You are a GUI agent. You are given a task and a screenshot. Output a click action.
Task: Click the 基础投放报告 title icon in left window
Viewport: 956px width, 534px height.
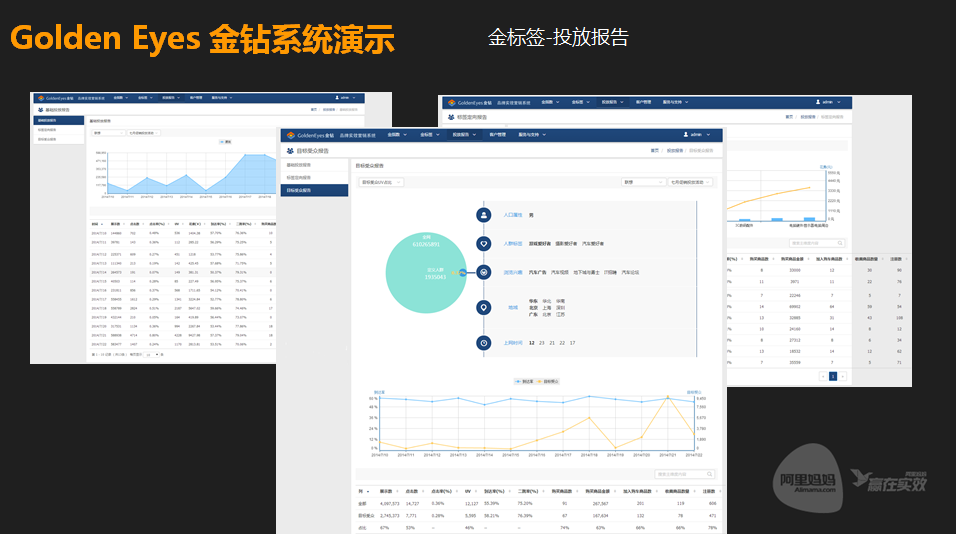coord(41,110)
